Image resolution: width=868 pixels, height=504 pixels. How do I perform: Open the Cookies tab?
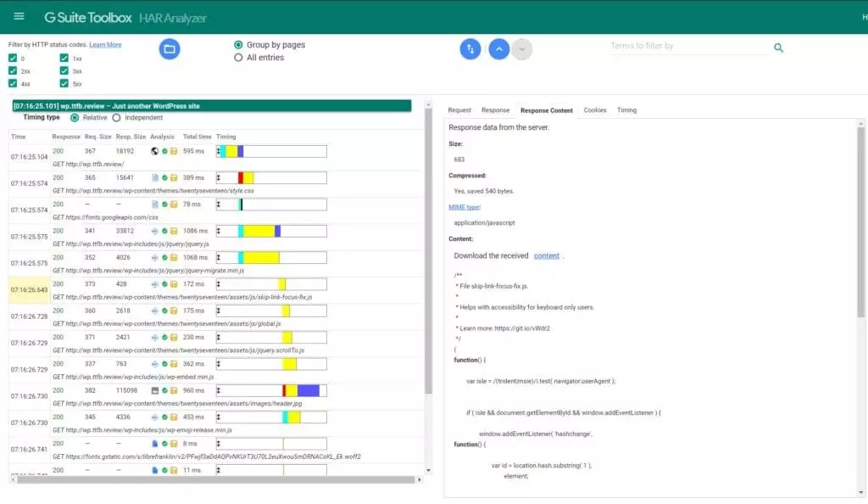595,110
